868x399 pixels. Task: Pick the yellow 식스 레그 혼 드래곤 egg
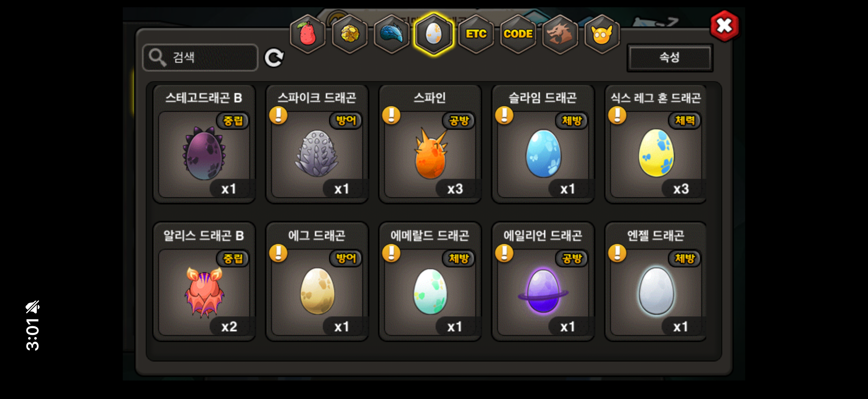(x=656, y=154)
